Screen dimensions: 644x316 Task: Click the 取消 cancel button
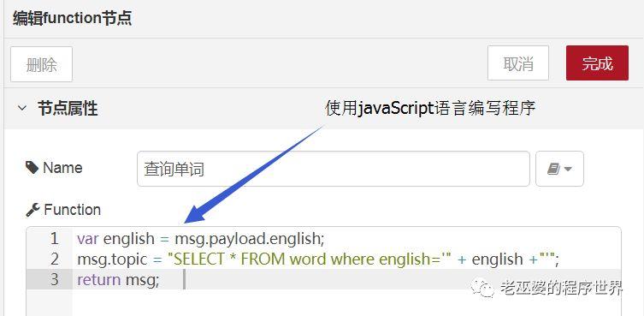click(518, 63)
